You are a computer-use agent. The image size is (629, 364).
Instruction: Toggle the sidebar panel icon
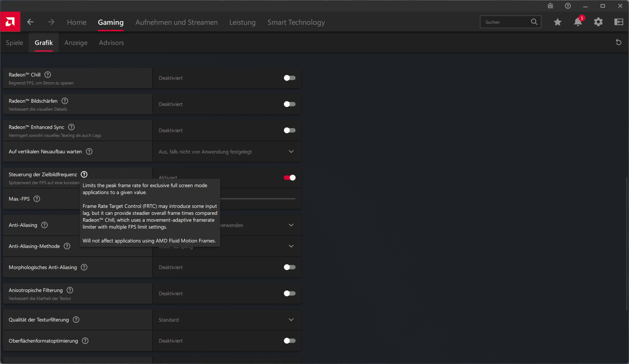(x=618, y=22)
